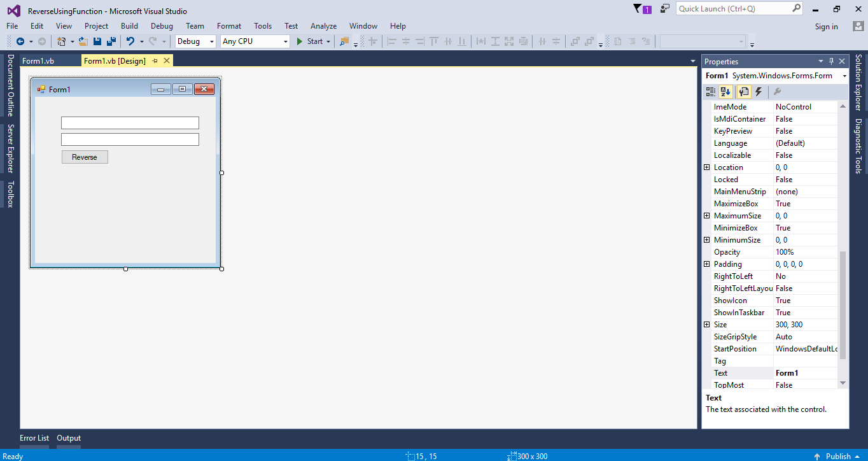868x461 pixels.
Task: Click the feedback icon beside notifications
Action: click(665, 9)
